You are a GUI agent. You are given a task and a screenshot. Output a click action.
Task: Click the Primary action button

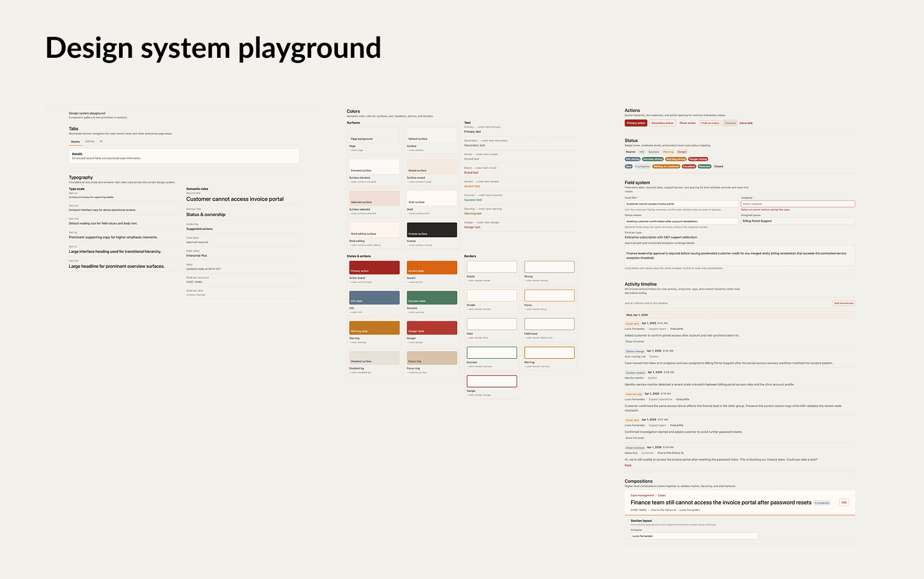(x=636, y=123)
